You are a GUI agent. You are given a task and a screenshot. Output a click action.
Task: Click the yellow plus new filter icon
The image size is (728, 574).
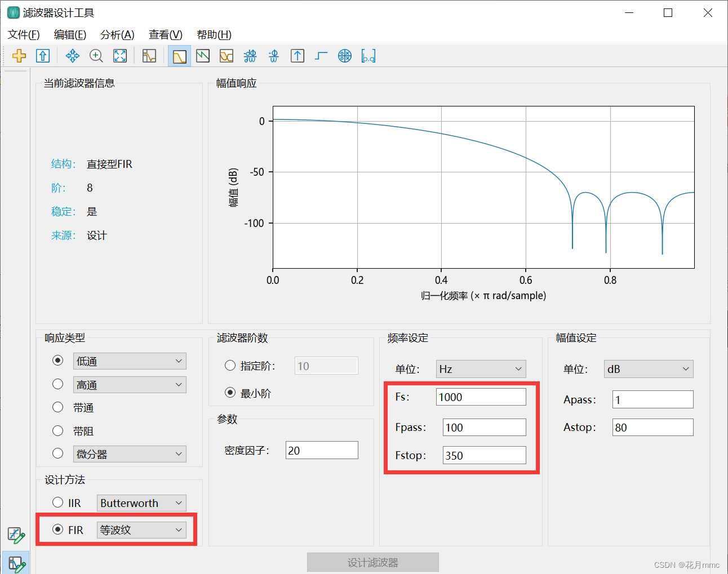tap(19, 56)
